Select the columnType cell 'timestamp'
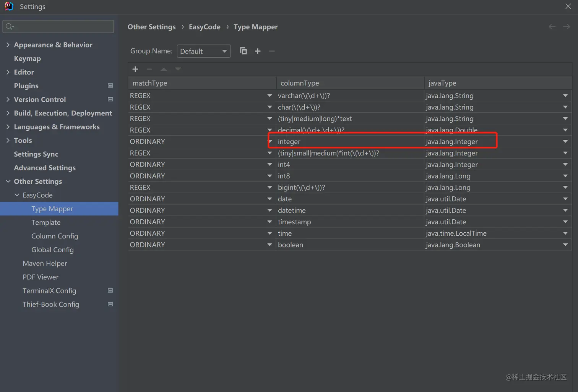This screenshot has height=392, width=578. coord(350,222)
